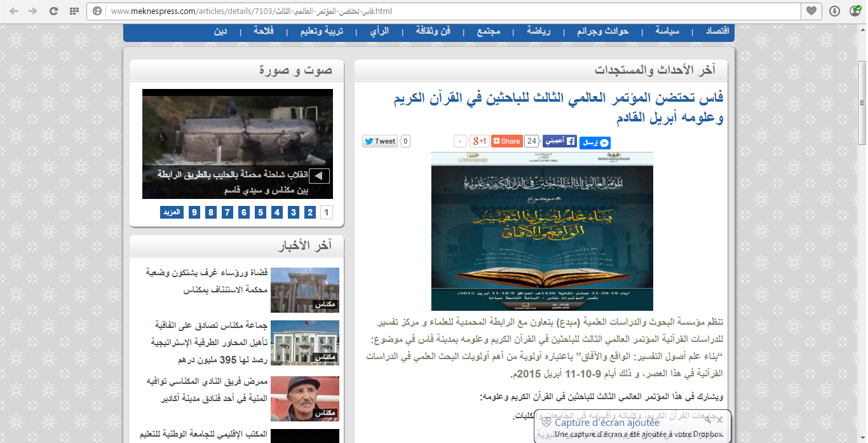Viewport: 868px width, 443px height.
Task: Open the فن وثقافة menu item
Action: pyautogui.click(x=433, y=31)
